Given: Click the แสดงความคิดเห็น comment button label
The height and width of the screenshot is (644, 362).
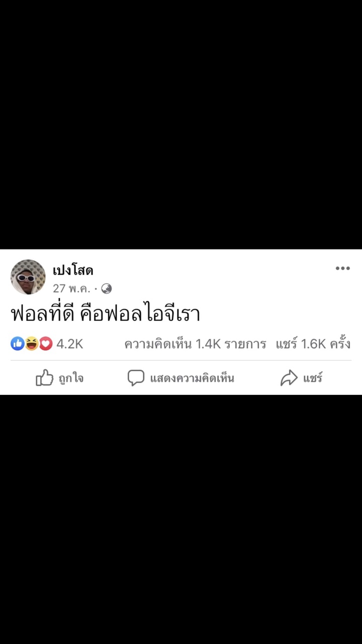Looking at the screenshot, I should [x=192, y=378].
